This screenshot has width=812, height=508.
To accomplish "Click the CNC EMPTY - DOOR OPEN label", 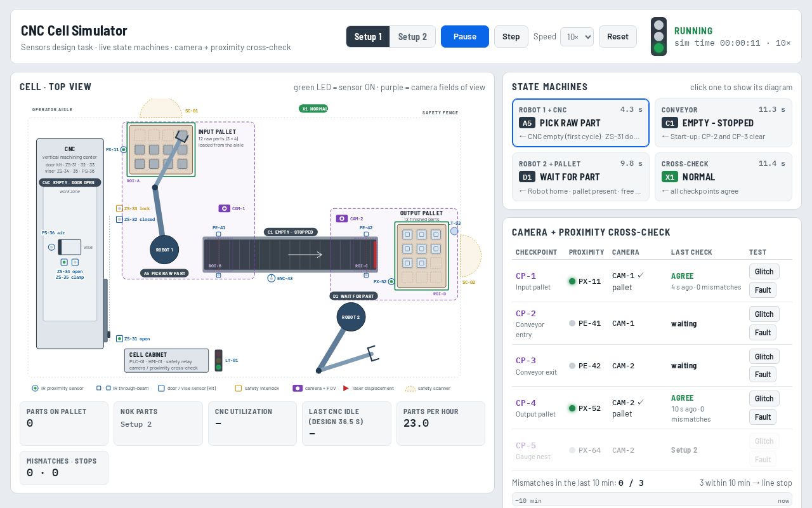I will coord(70,183).
